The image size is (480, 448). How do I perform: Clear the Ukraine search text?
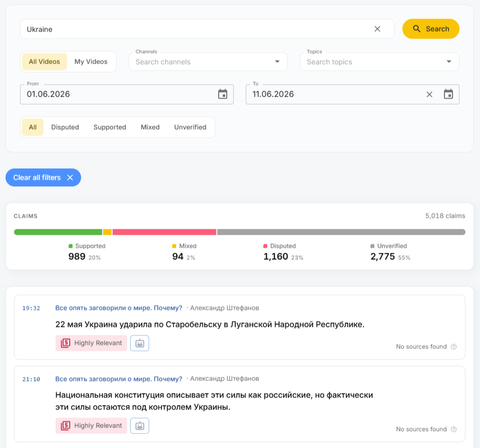click(377, 29)
